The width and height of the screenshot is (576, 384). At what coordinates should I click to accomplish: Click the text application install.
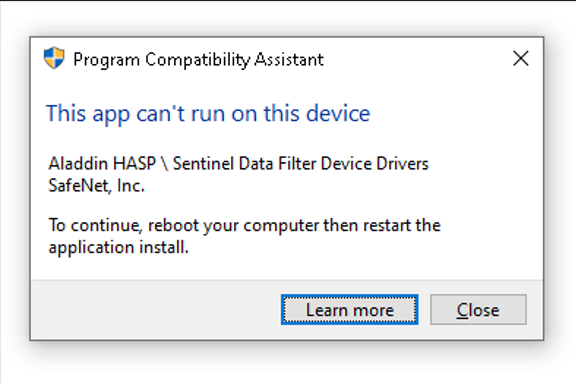tap(118, 247)
